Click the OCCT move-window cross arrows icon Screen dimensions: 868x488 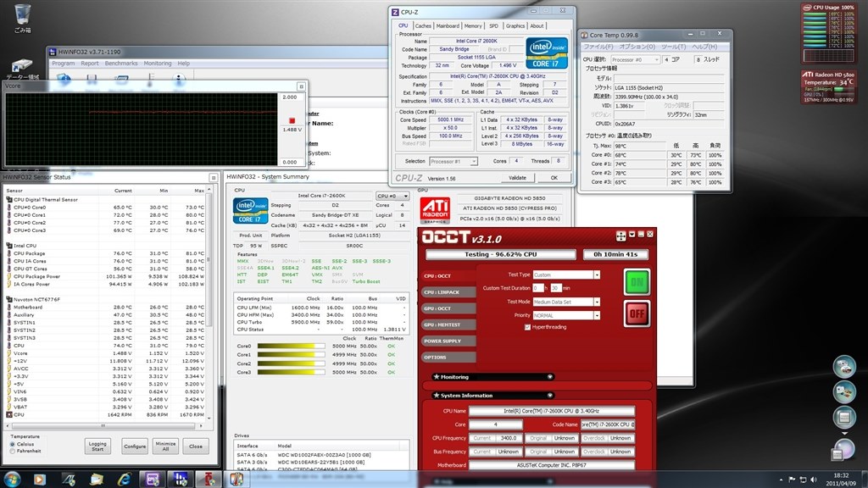click(620, 236)
